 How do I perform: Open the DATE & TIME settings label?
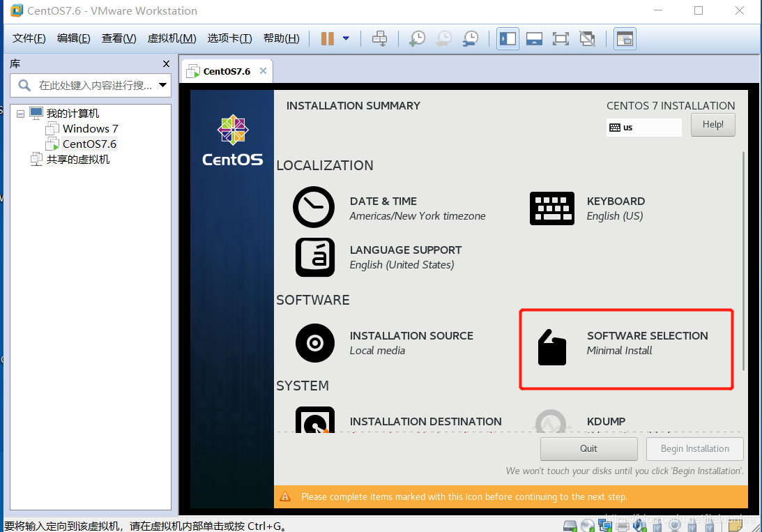coord(418,208)
